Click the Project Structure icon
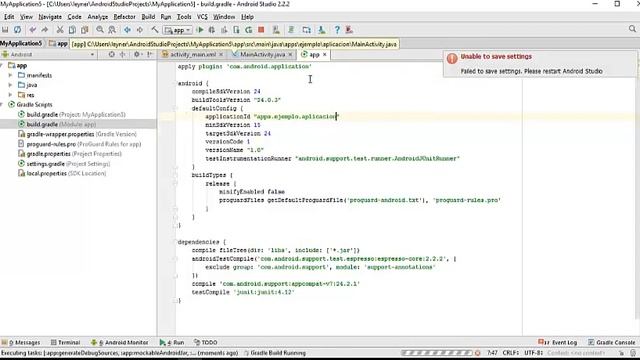640x360 pixels. pyautogui.click(x=307, y=30)
